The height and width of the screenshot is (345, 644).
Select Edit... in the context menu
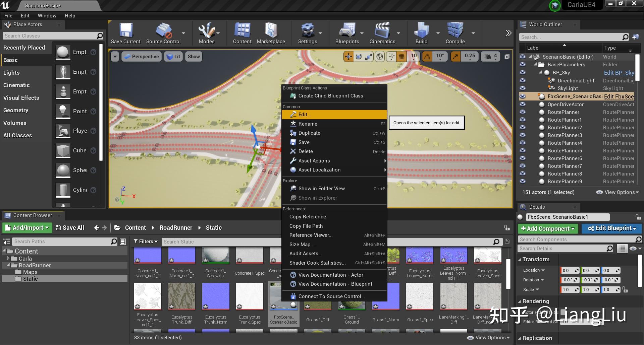click(x=305, y=115)
